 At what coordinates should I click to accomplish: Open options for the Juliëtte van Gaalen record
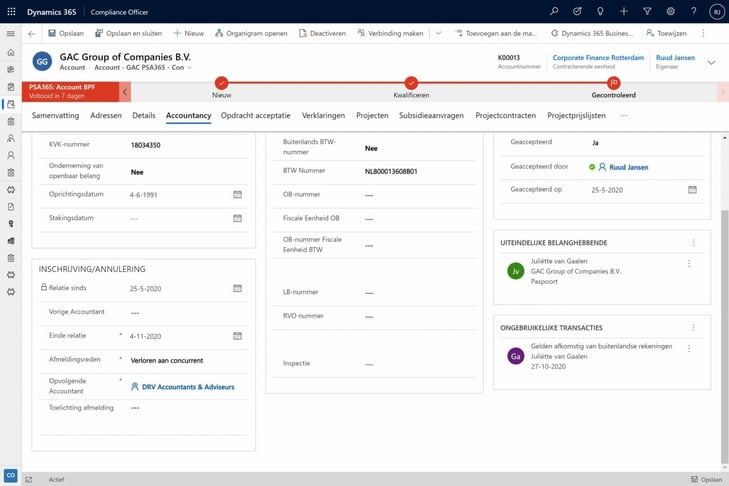pyautogui.click(x=689, y=263)
